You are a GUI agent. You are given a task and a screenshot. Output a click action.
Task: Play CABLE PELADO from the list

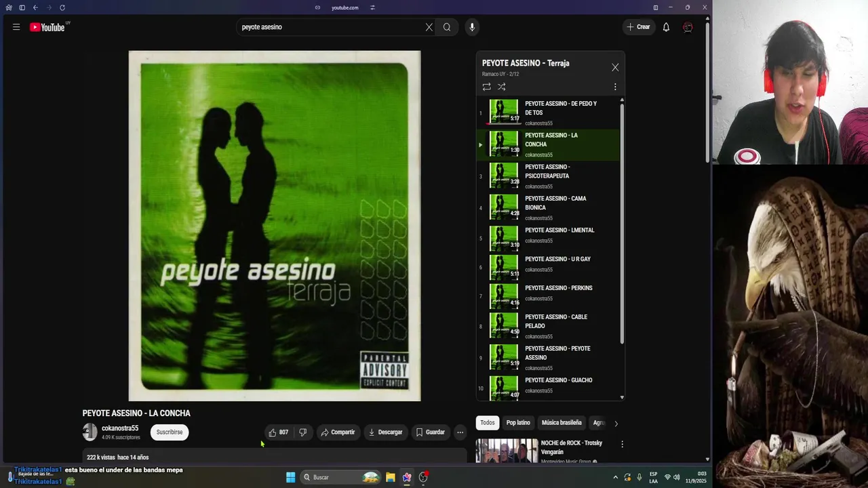(548, 326)
